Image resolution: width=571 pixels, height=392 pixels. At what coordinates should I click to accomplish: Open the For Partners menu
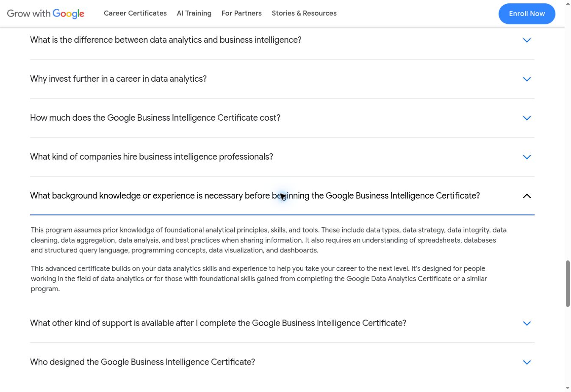241,14
